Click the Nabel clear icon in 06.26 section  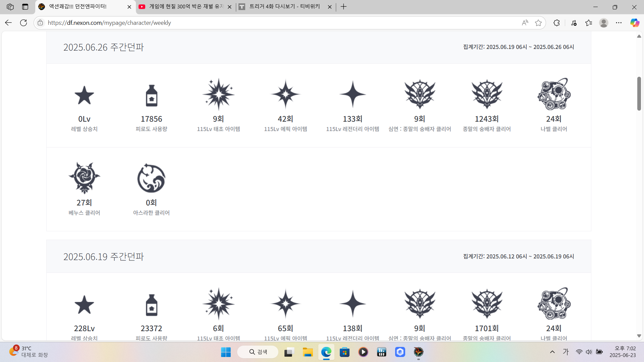(554, 94)
